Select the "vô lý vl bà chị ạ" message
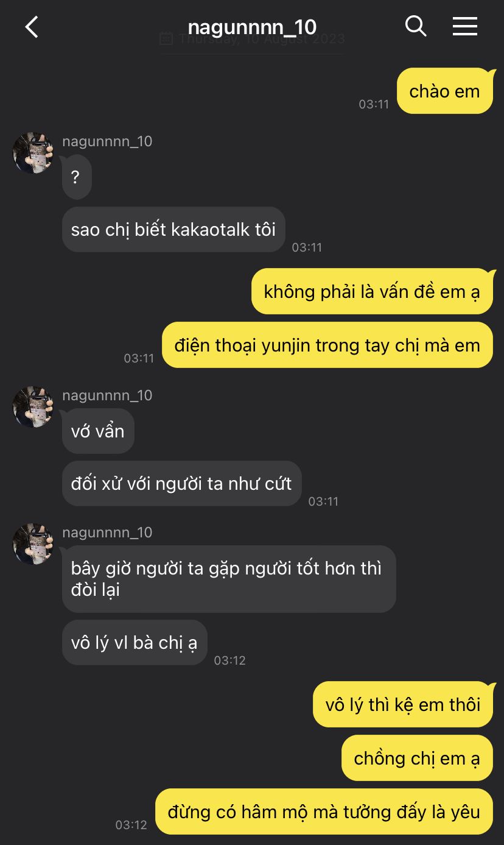This screenshot has height=845, width=504. [x=135, y=642]
